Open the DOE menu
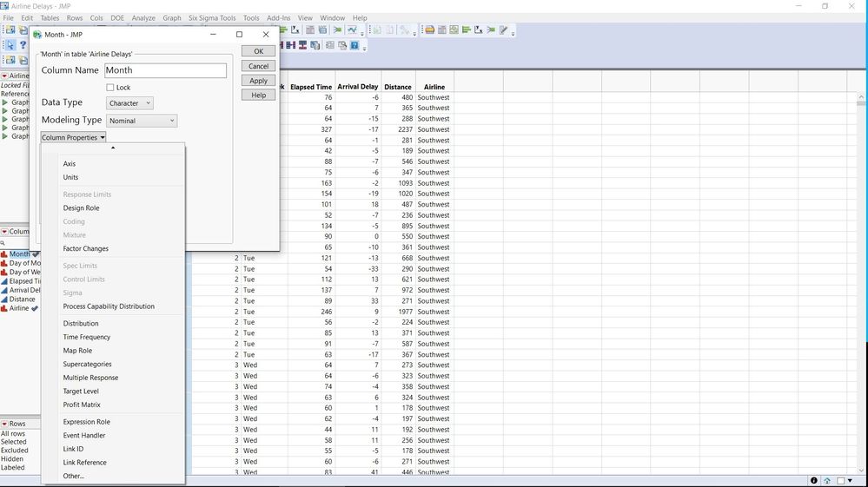868x487 pixels. pyautogui.click(x=117, y=18)
